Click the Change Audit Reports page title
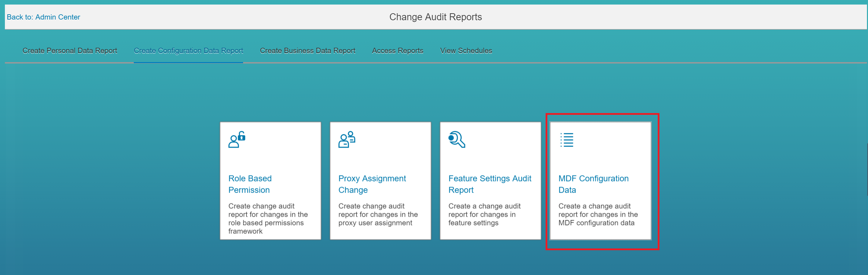The image size is (868, 275). click(x=436, y=17)
